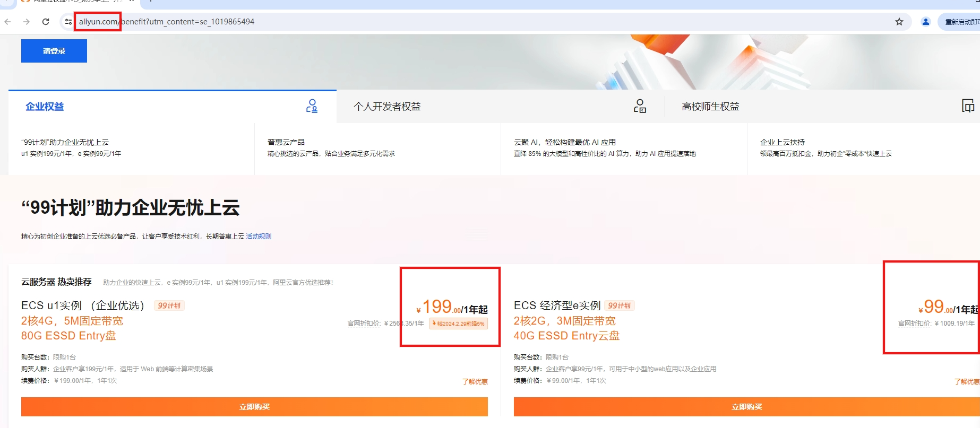Click the 2核4G，5M固定带宽 spec text
This screenshot has width=980, height=428.
(72, 321)
